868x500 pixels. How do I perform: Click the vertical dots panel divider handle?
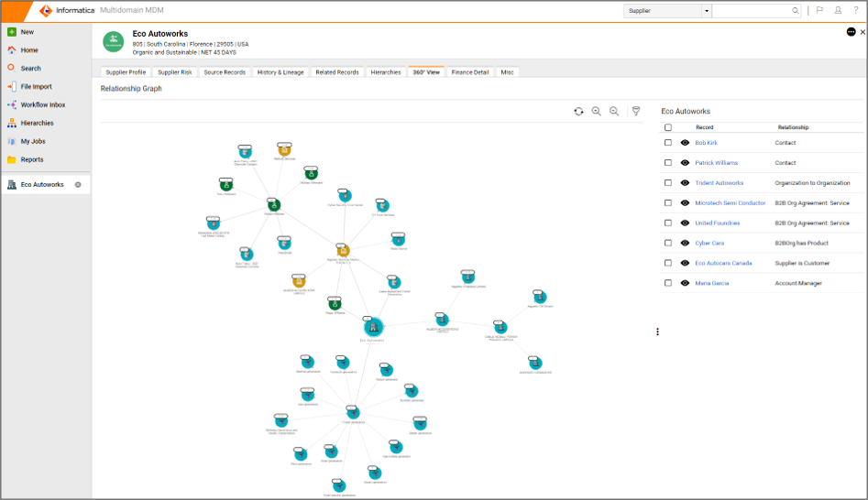[x=657, y=332]
